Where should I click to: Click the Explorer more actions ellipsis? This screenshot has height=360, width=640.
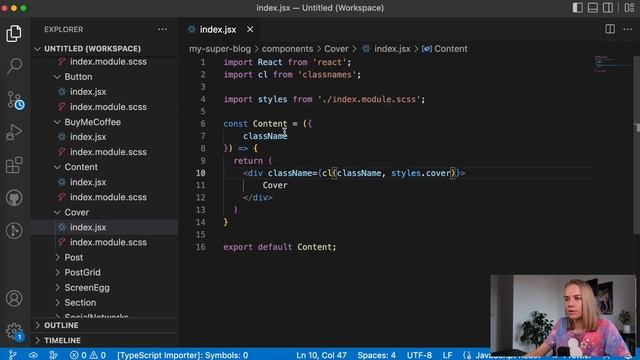(x=162, y=29)
